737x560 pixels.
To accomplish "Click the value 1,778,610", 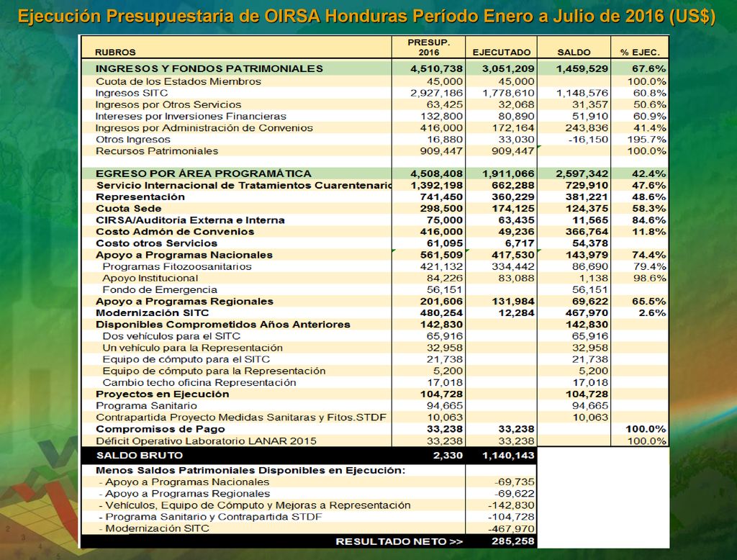I will [508, 93].
